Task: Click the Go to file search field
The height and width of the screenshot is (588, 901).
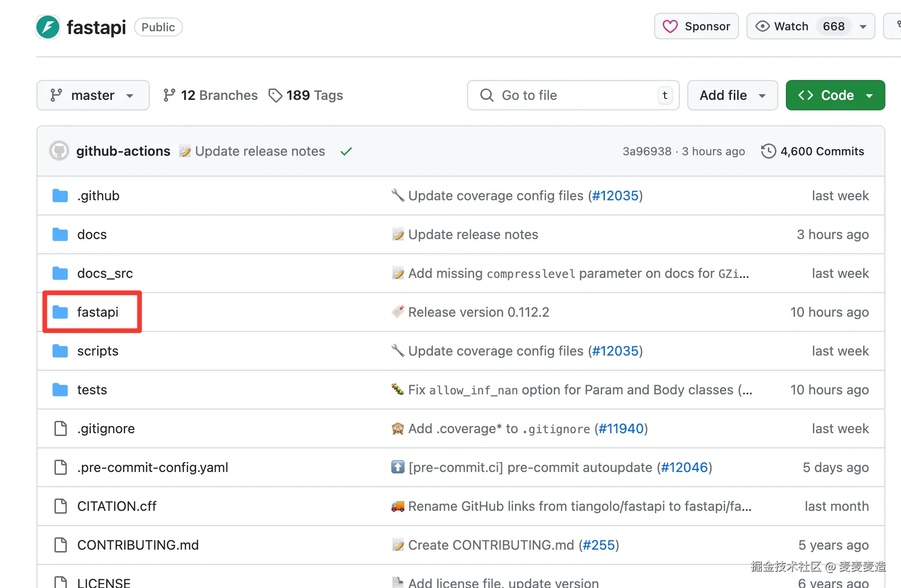Action: click(x=568, y=95)
